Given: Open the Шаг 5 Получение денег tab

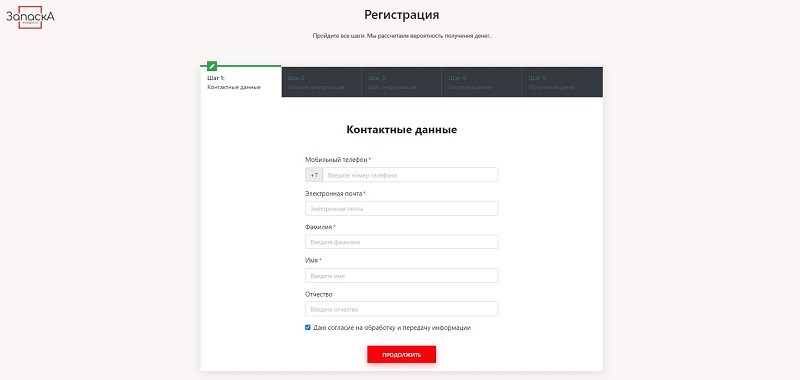Looking at the screenshot, I should 562,82.
